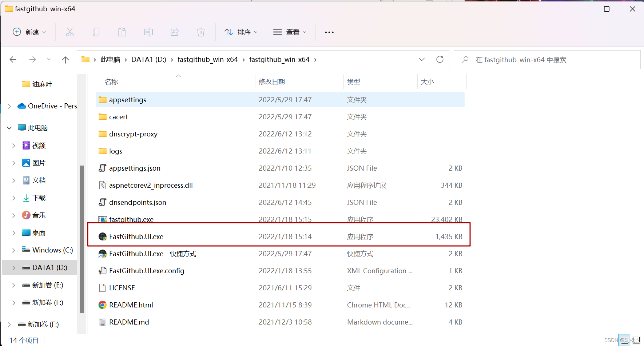Sort by 名称 column header
This screenshot has height=346, width=644.
111,82
